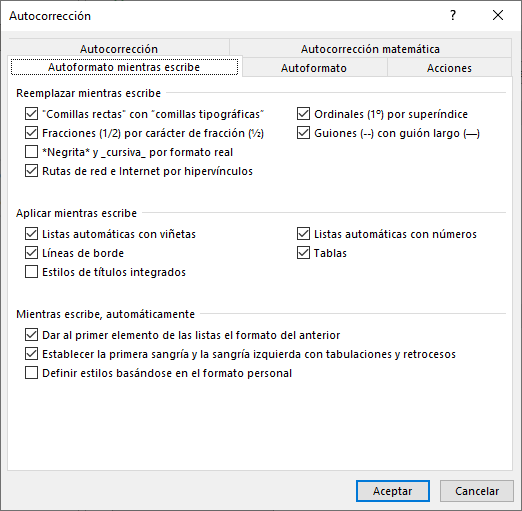Uncheck Fracciones por carácter de fracción
This screenshot has height=511, width=522.
point(31,133)
